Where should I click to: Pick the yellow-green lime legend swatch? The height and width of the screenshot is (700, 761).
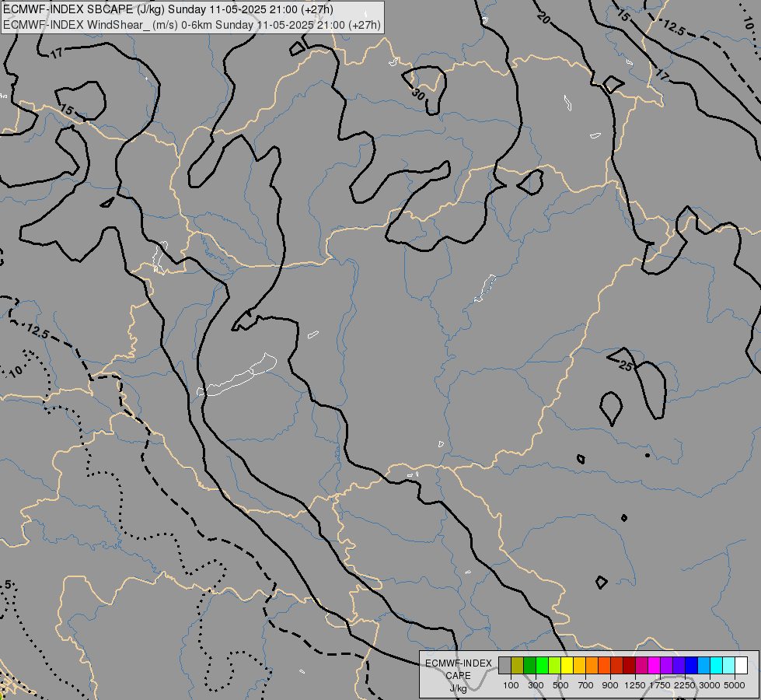[x=555, y=666]
